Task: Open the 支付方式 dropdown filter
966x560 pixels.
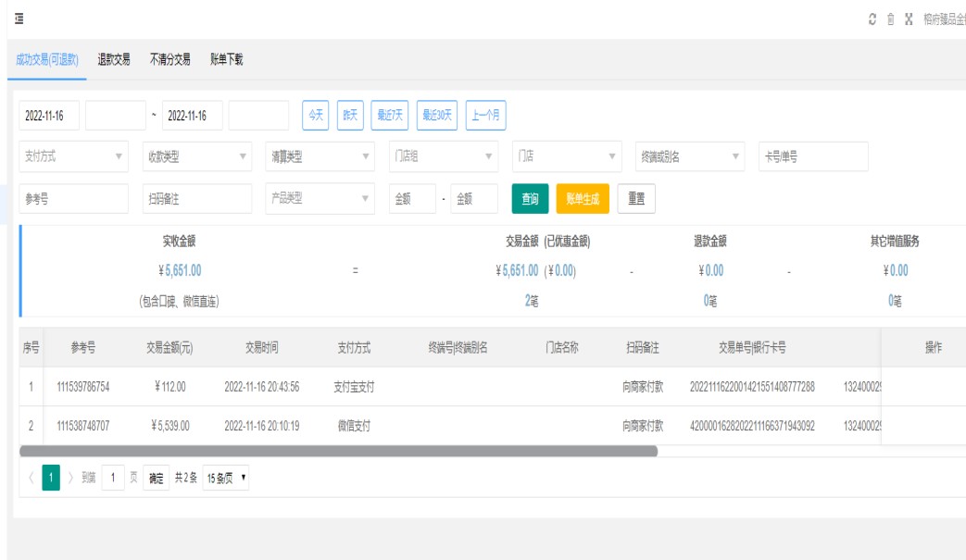Action: [73, 156]
